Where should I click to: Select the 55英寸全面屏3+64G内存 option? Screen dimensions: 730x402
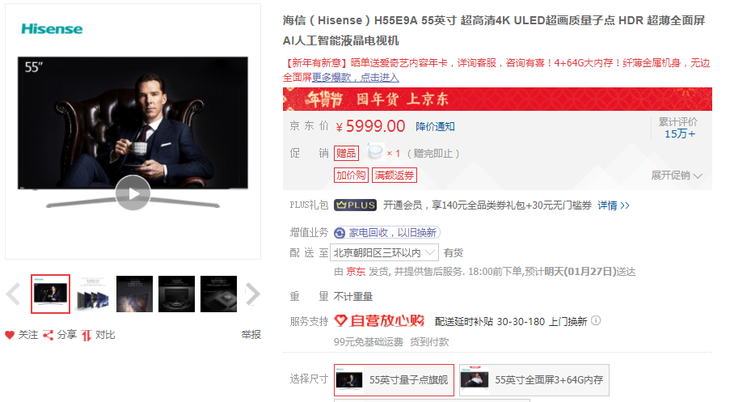pyautogui.click(x=534, y=380)
